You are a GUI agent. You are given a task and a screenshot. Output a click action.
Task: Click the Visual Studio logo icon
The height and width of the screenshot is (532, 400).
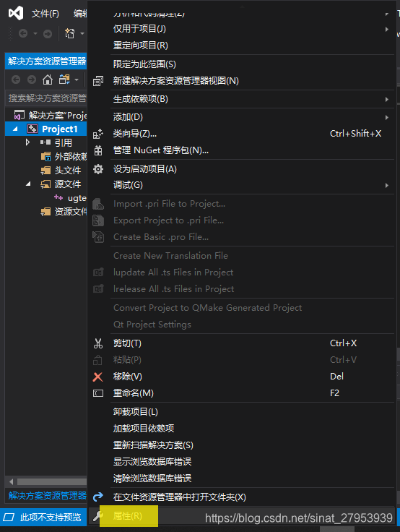click(x=16, y=13)
